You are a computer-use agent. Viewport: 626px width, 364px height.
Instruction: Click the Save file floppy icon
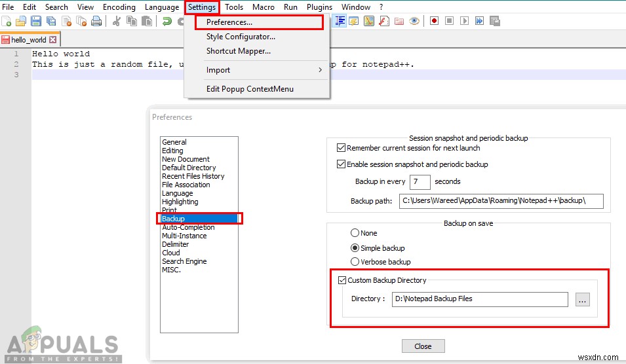tap(36, 21)
